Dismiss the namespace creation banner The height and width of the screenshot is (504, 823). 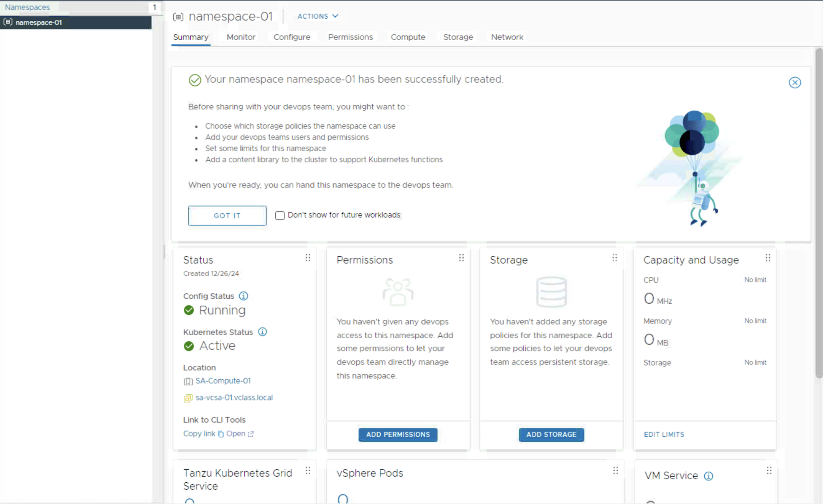(795, 82)
